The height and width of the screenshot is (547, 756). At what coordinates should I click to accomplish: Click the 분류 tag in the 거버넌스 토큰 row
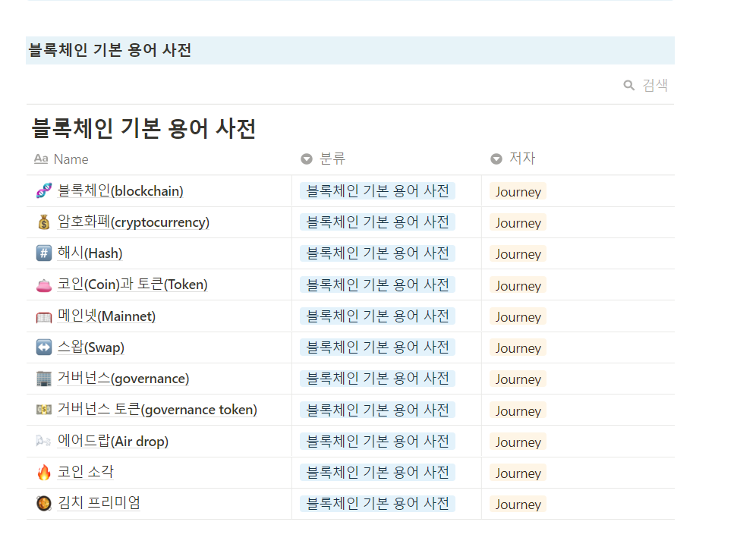pyautogui.click(x=377, y=410)
